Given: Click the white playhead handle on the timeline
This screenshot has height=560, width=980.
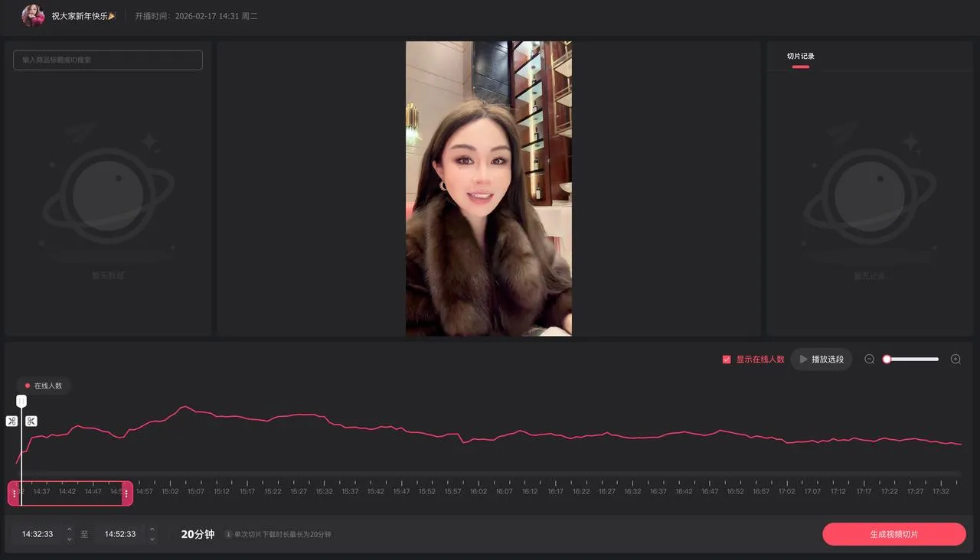Looking at the screenshot, I should [x=21, y=401].
